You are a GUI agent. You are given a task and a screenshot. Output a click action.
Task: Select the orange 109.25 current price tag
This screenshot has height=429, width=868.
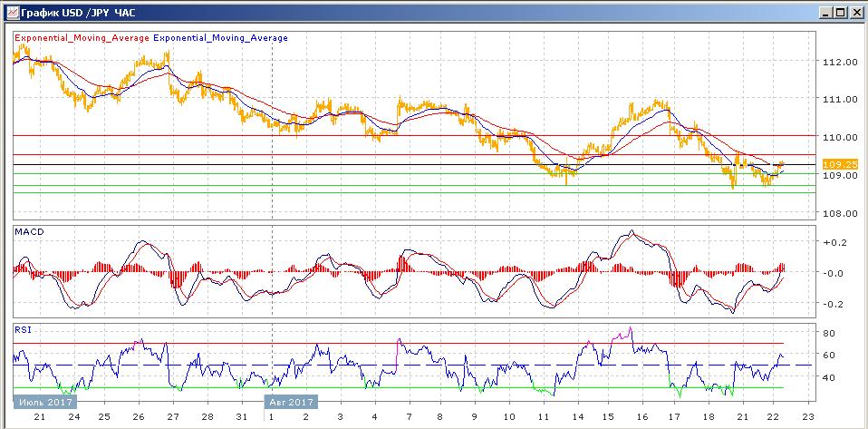pyautogui.click(x=834, y=164)
